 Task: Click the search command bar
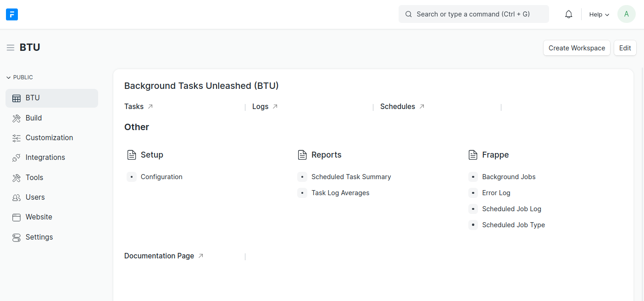473,14
